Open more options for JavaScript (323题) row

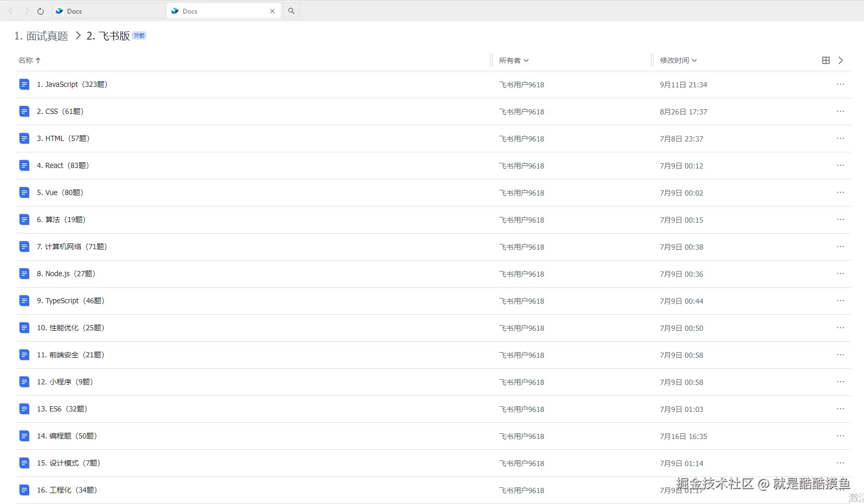coord(840,84)
